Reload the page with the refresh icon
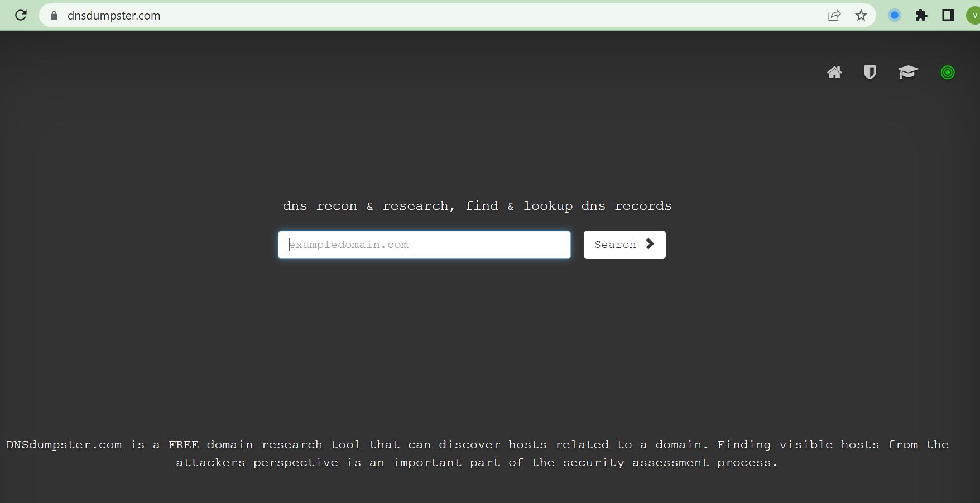Viewport: 980px width, 503px height. [x=21, y=15]
